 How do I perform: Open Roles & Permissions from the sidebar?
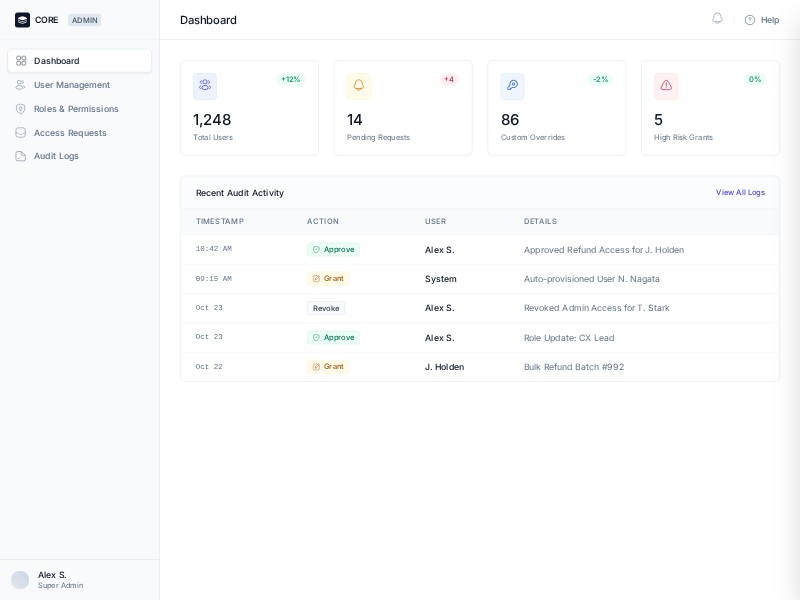(x=75, y=109)
